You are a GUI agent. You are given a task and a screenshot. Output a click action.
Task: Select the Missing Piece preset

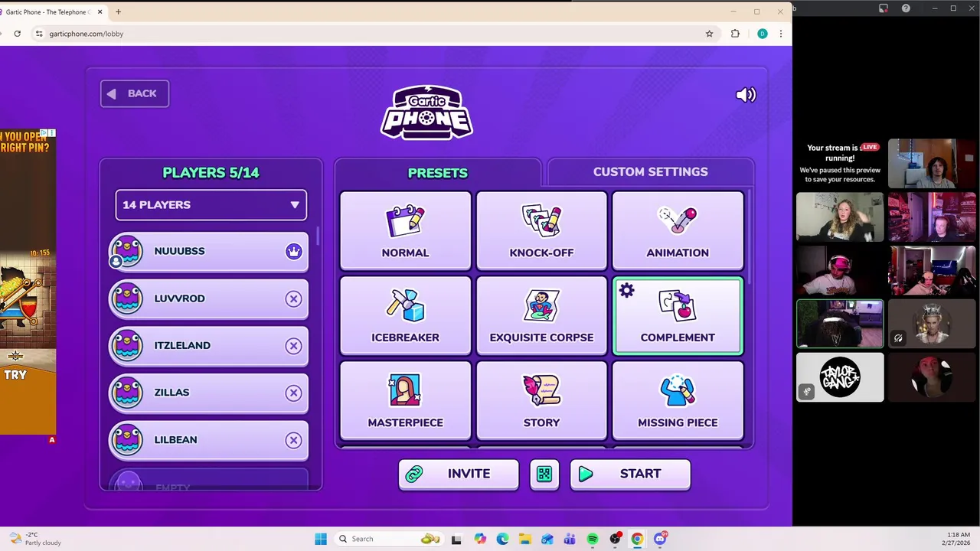coord(678,400)
